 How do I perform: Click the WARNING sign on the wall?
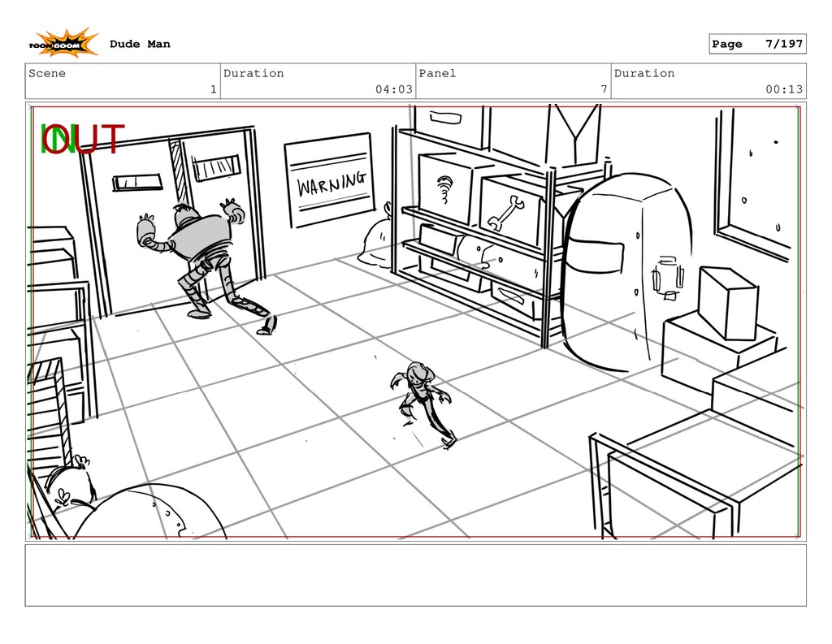coord(330,182)
